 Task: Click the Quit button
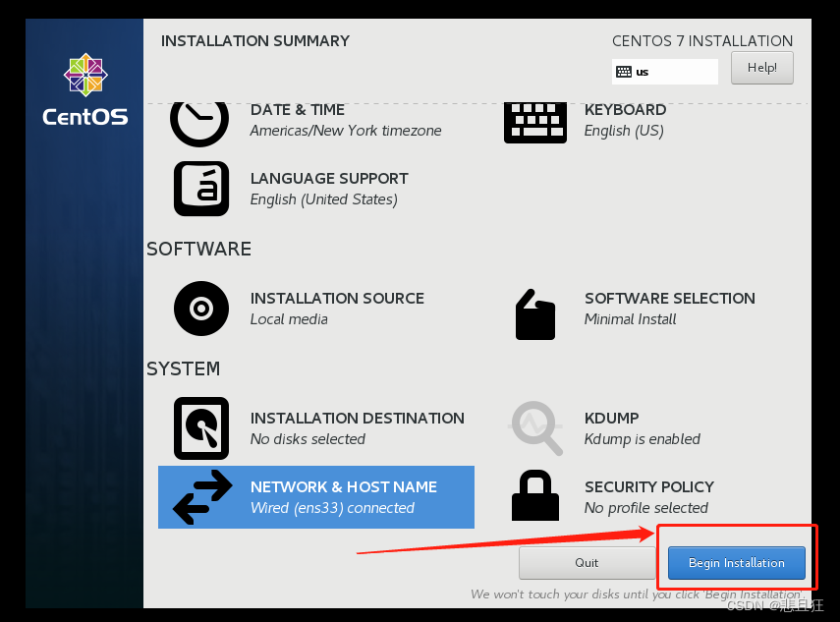(587, 563)
